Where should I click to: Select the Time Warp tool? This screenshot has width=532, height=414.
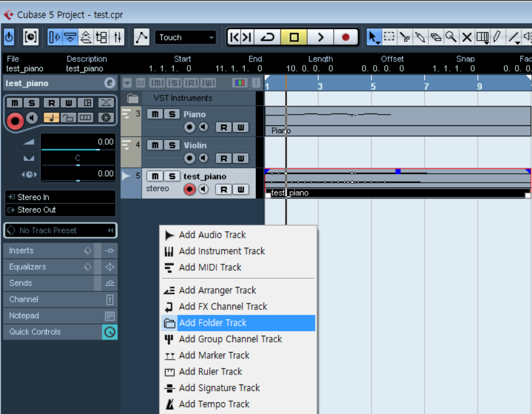(482, 37)
